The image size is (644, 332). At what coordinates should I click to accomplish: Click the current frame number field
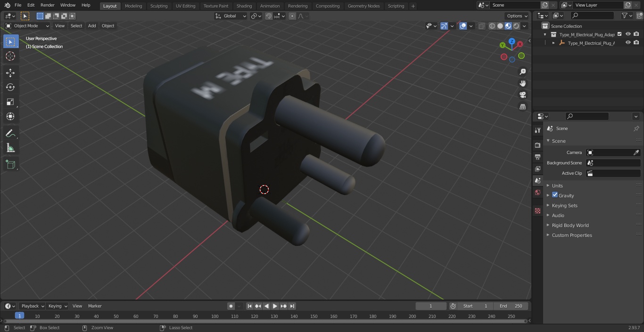point(431,306)
